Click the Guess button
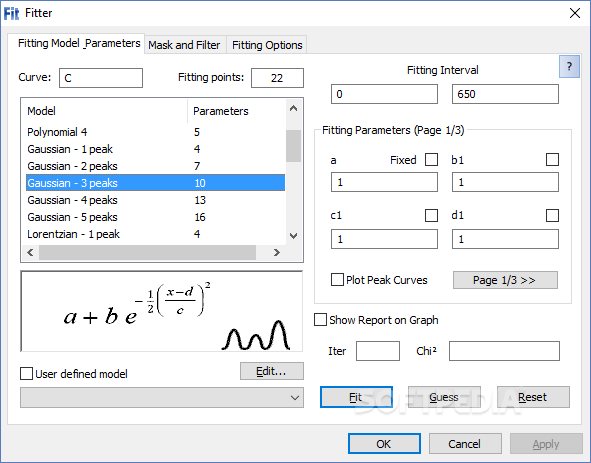 coord(444,397)
